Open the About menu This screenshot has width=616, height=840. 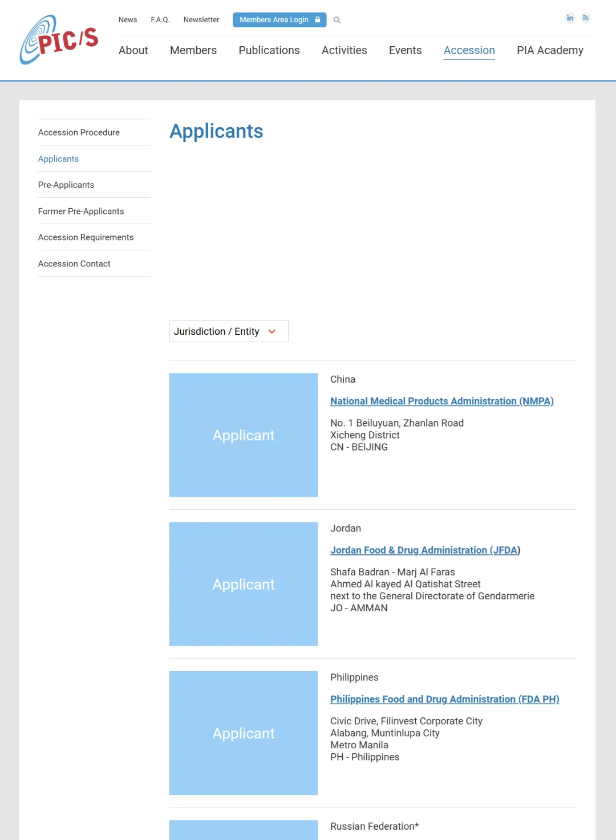tap(133, 50)
